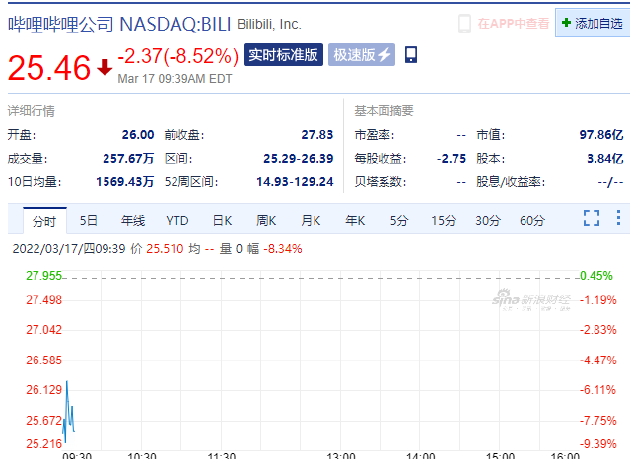Viewport: 630px width, 459px height.
Task: Click the 开盘 value 26.00
Action: click(138, 134)
